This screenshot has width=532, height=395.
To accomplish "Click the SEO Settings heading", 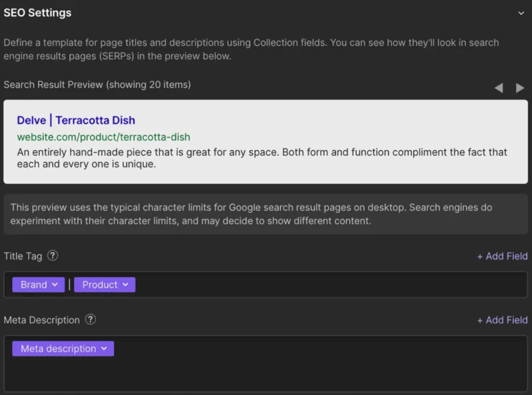I will (38, 13).
